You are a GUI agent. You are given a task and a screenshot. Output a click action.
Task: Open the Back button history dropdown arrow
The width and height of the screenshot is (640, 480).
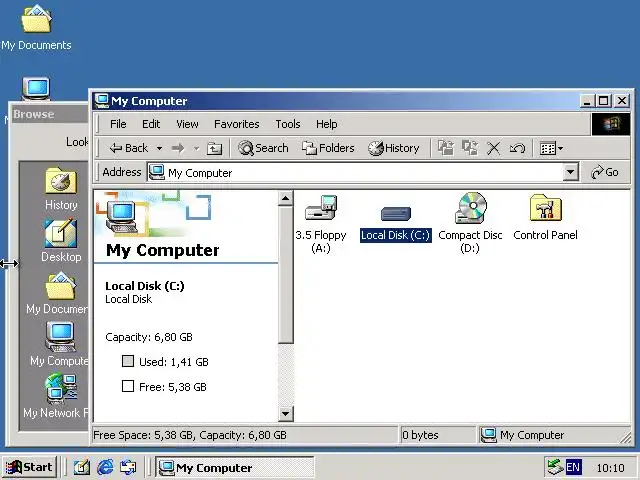pos(160,149)
